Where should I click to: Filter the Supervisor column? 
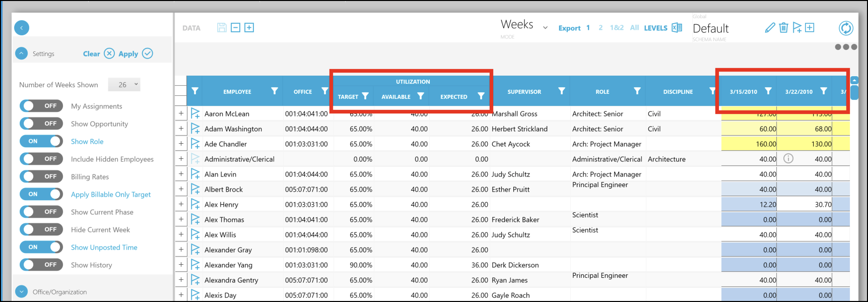(561, 91)
